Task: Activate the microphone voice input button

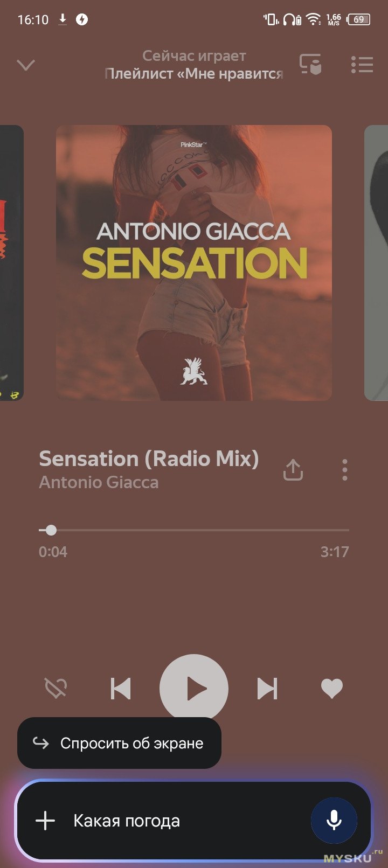Action: click(x=334, y=821)
